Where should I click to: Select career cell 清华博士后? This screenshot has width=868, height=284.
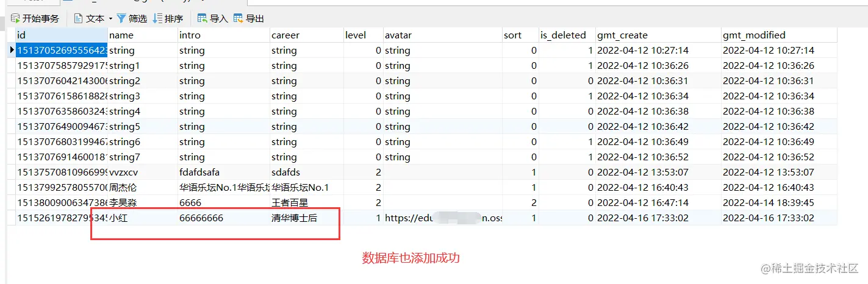tap(306, 218)
